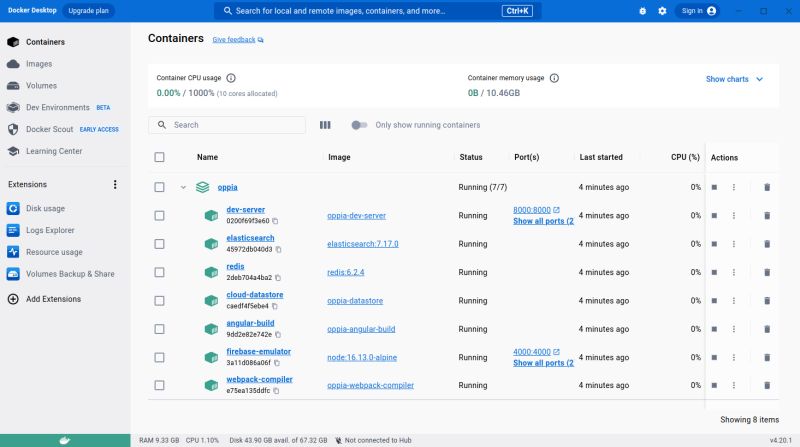
Task: Toggle Only show running containers
Action: pyautogui.click(x=359, y=125)
